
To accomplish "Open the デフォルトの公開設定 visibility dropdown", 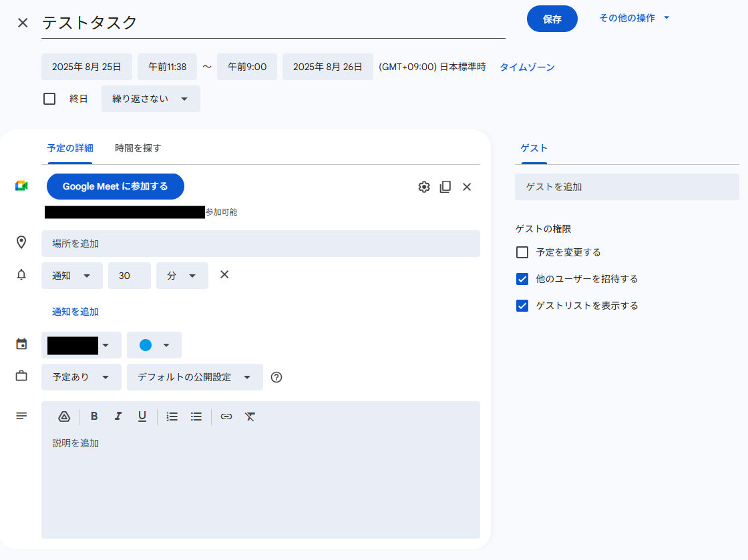I will (194, 377).
